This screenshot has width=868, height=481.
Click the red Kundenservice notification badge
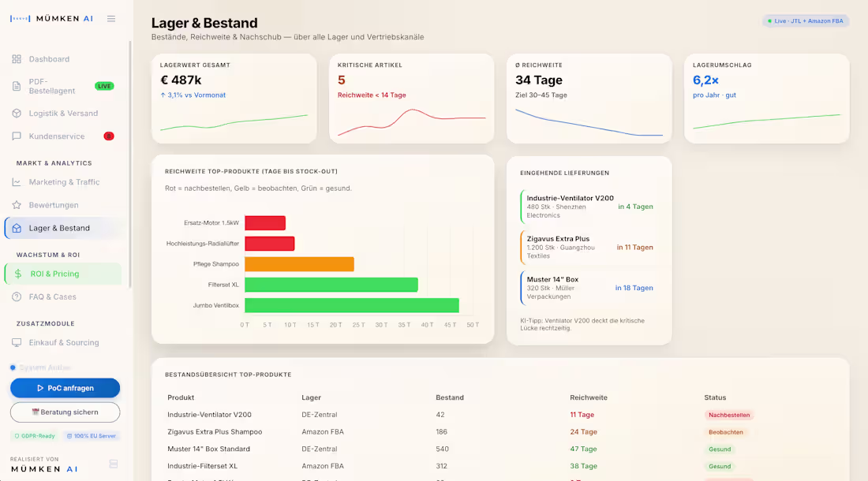coord(109,136)
